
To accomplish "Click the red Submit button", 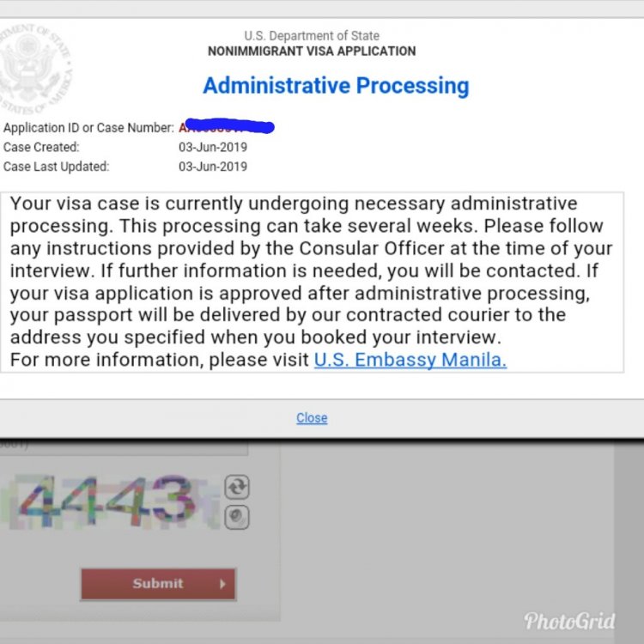I will coord(158,584).
